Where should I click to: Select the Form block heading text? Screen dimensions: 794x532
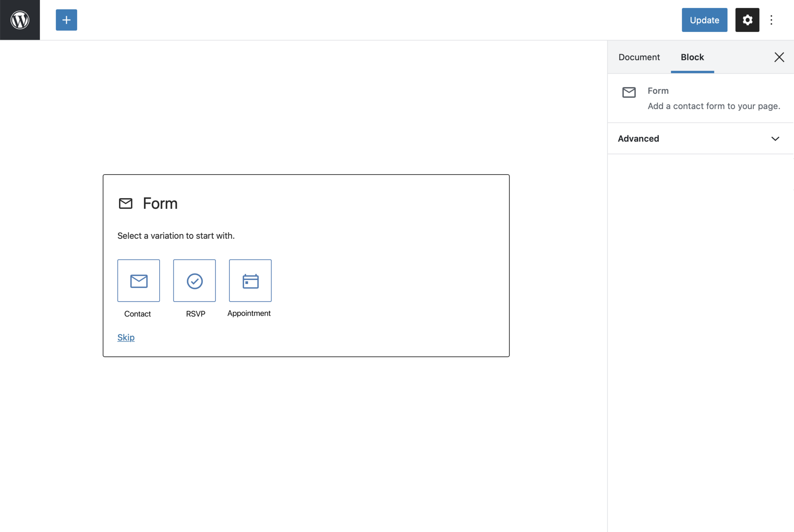(x=160, y=203)
